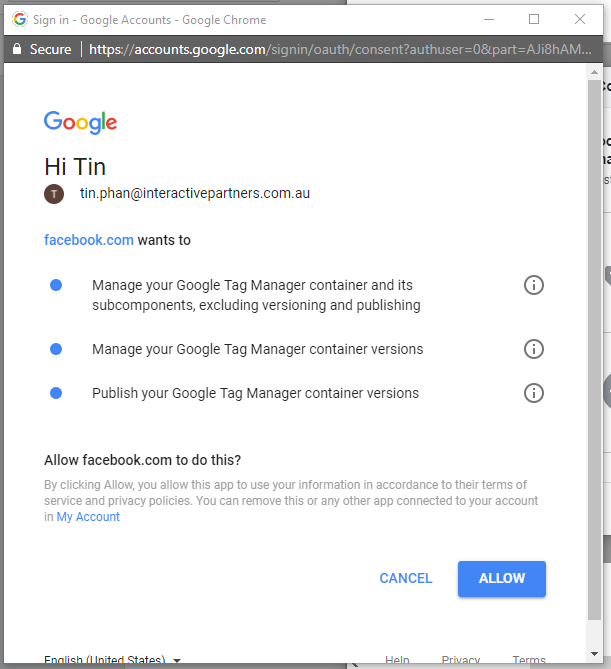This screenshot has width=611, height=669.
Task: Open the Terms footer link
Action: coord(529,660)
